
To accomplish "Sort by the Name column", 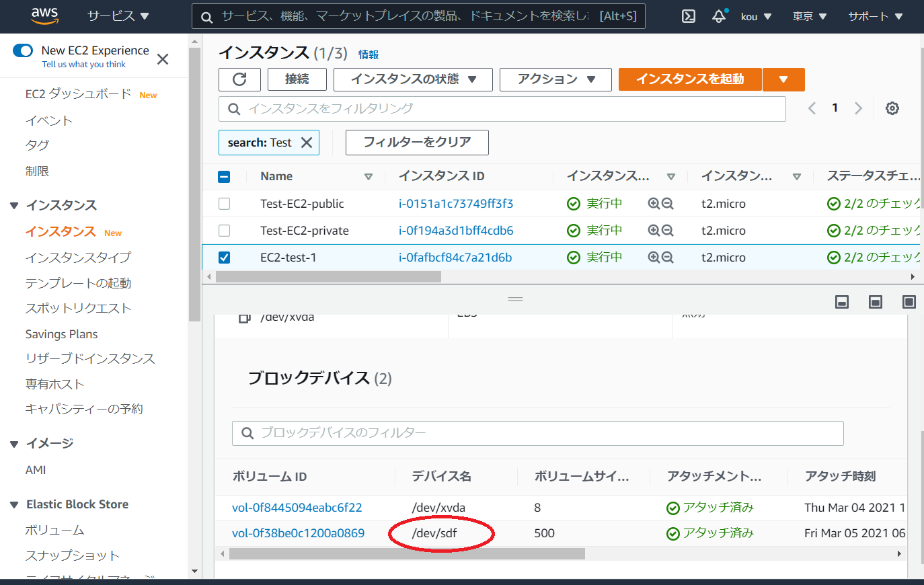I will pyautogui.click(x=368, y=177).
